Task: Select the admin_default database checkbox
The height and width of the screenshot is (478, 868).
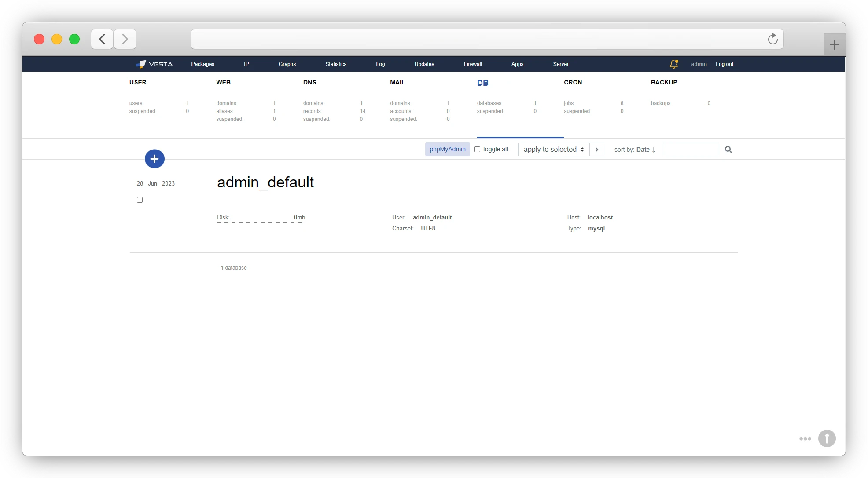Action: click(x=140, y=200)
